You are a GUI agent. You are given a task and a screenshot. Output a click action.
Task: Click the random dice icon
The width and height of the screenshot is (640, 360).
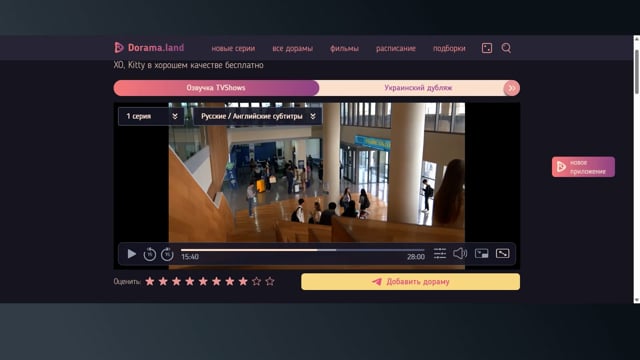pos(487,48)
